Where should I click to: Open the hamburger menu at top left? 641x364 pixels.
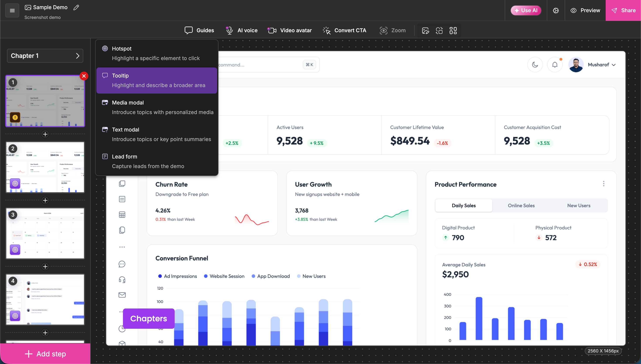tap(12, 10)
